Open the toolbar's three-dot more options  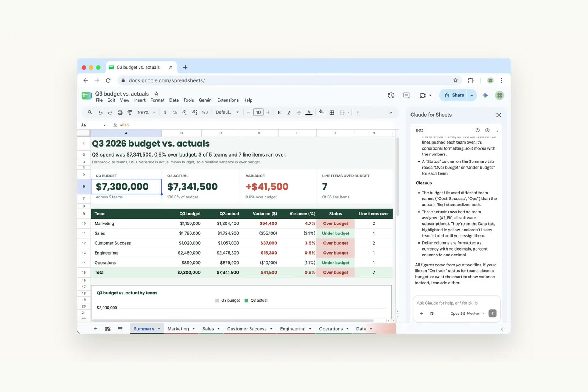click(358, 112)
